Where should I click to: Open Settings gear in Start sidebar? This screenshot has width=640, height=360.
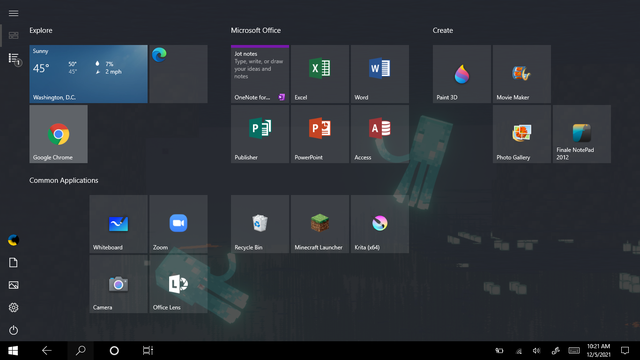pyautogui.click(x=13, y=307)
